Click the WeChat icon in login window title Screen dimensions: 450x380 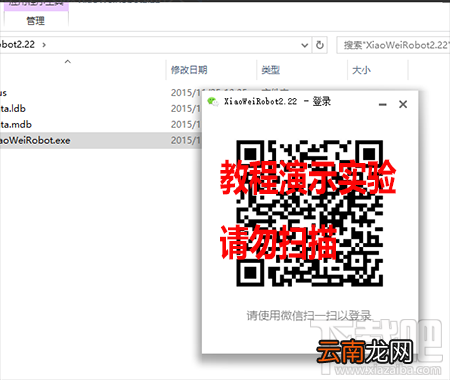point(213,101)
